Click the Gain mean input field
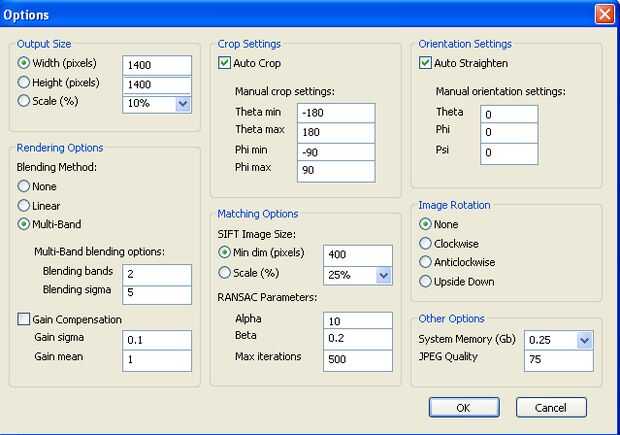The image size is (620, 435). point(157,360)
